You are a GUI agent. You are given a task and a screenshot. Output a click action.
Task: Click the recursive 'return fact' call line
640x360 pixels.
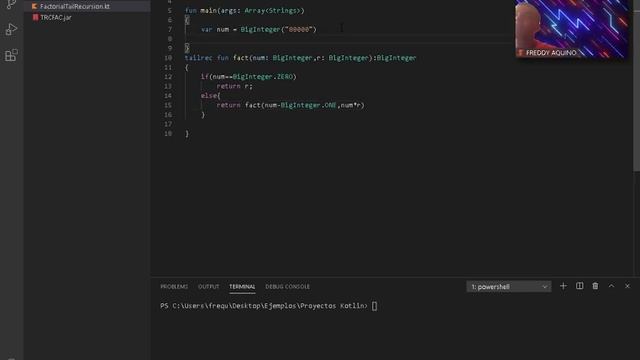click(290, 105)
